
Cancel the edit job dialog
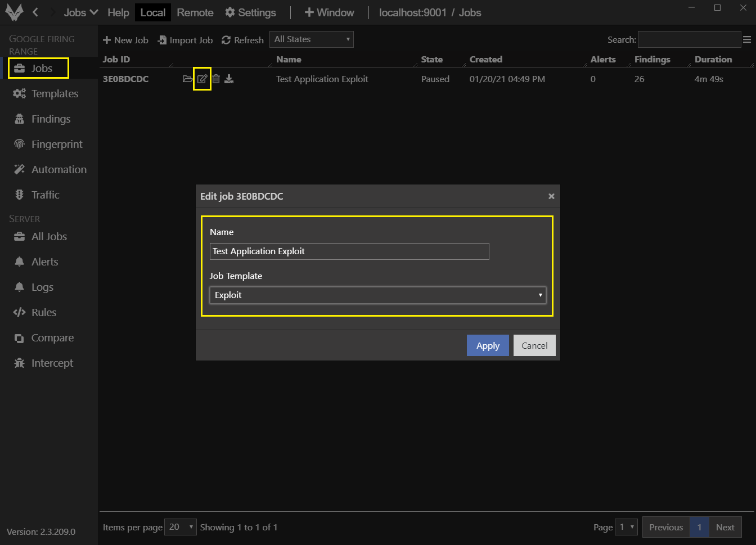point(534,346)
